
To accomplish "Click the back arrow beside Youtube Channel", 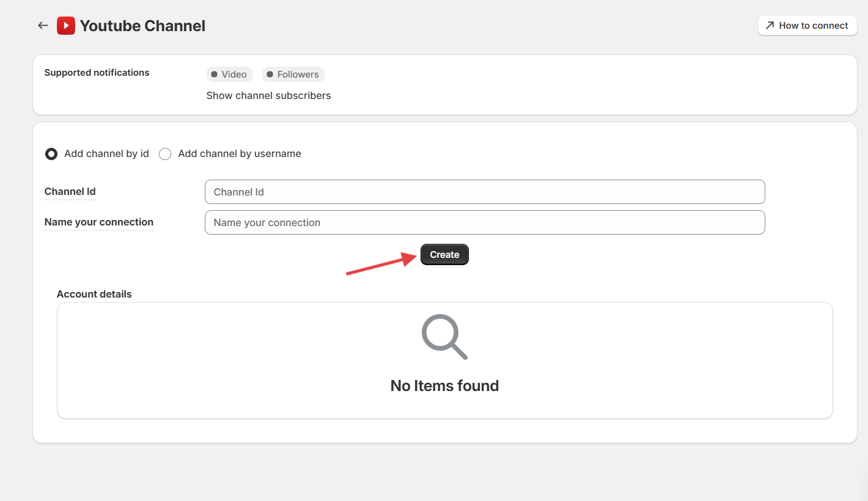I will tap(43, 26).
